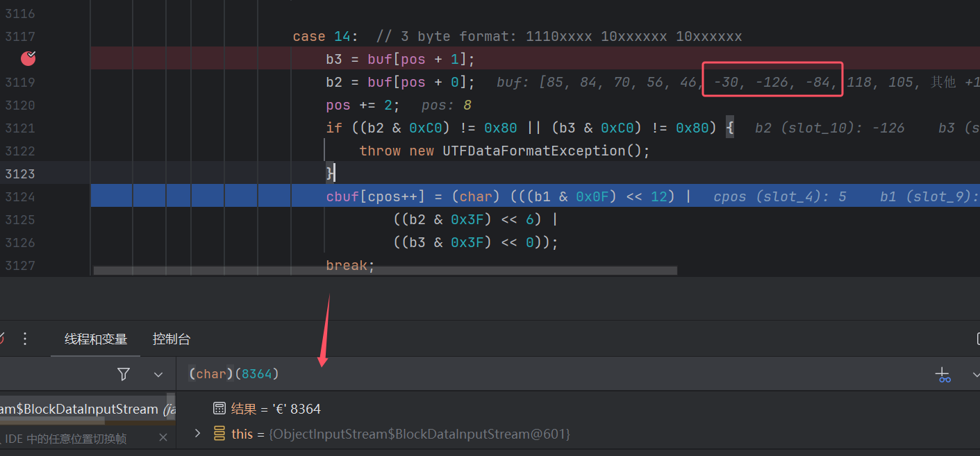The height and width of the screenshot is (456, 980).
Task: Click the inline cpos (slot_4): 5 hint
Action: [x=780, y=197]
